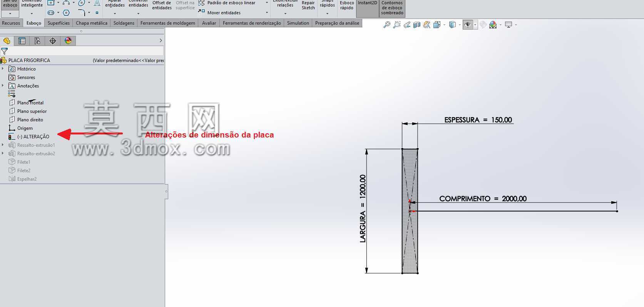Viewport: 644px width, 307px height.
Task: Open Hide/Show Items dropdown arrow
Action: point(475,25)
